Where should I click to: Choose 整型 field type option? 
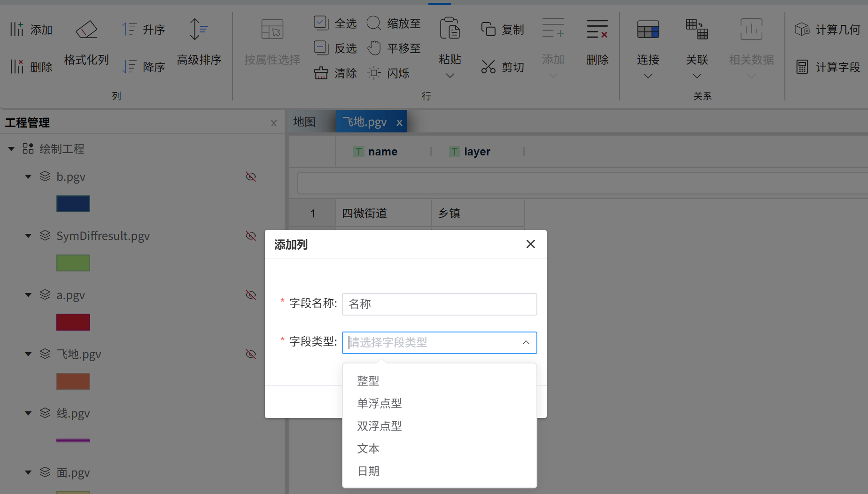(x=368, y=380)
